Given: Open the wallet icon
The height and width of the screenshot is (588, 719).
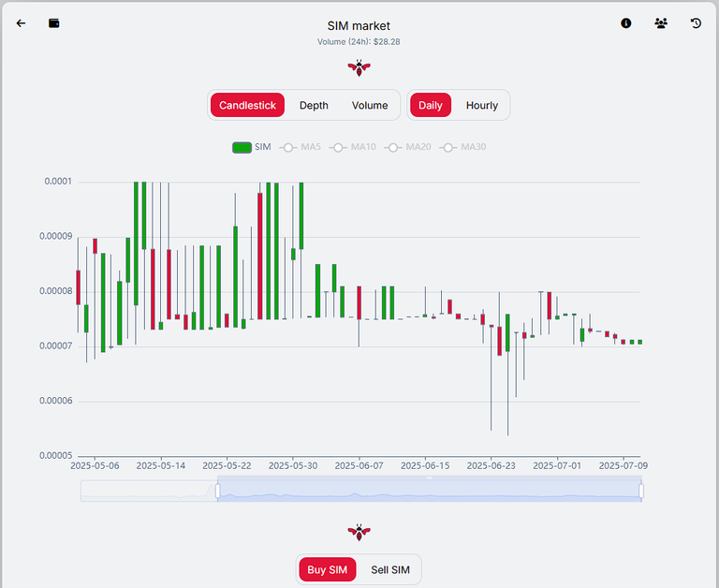Looking at the screenshot, I should click(54, 23).
